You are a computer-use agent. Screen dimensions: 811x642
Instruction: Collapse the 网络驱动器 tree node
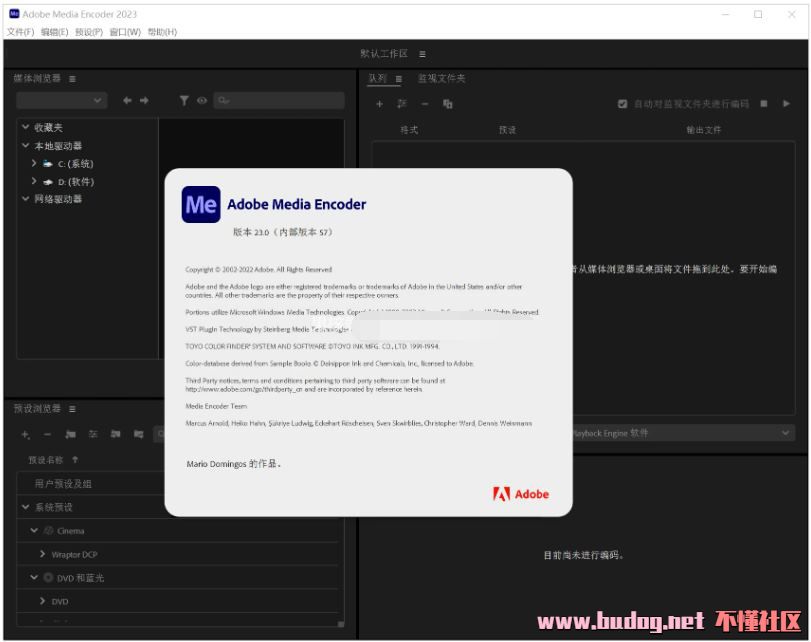25,198
